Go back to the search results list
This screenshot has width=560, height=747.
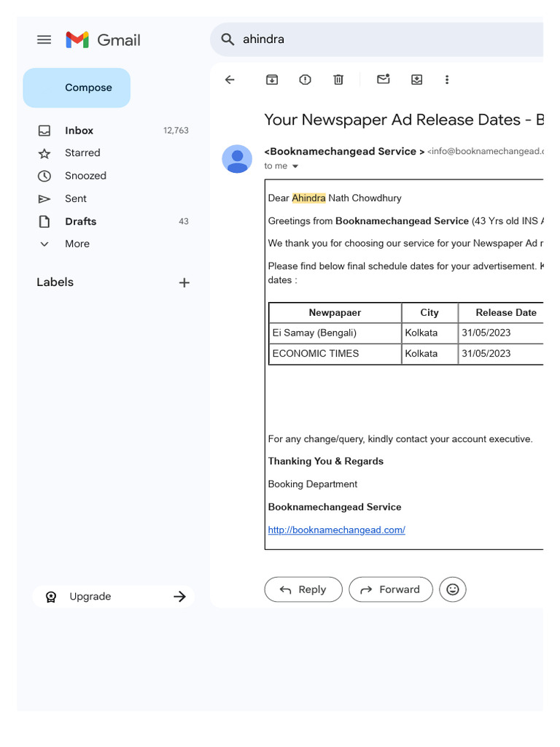(230, 80)
